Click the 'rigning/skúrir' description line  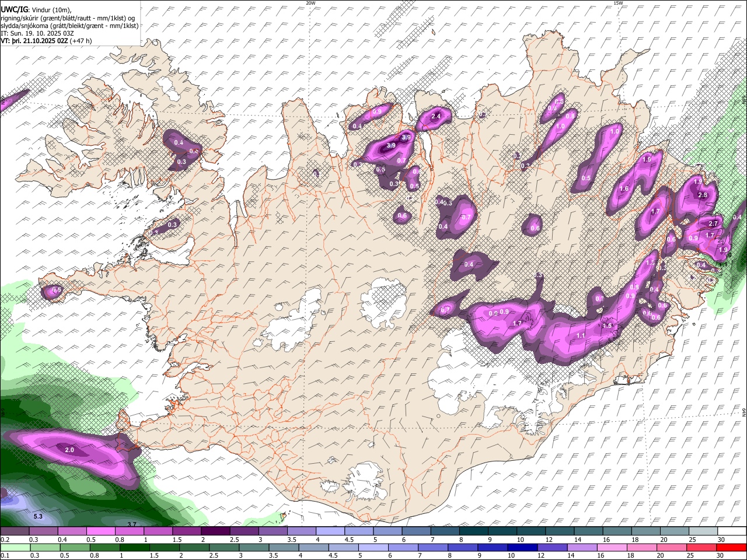[x=68, y=17]
